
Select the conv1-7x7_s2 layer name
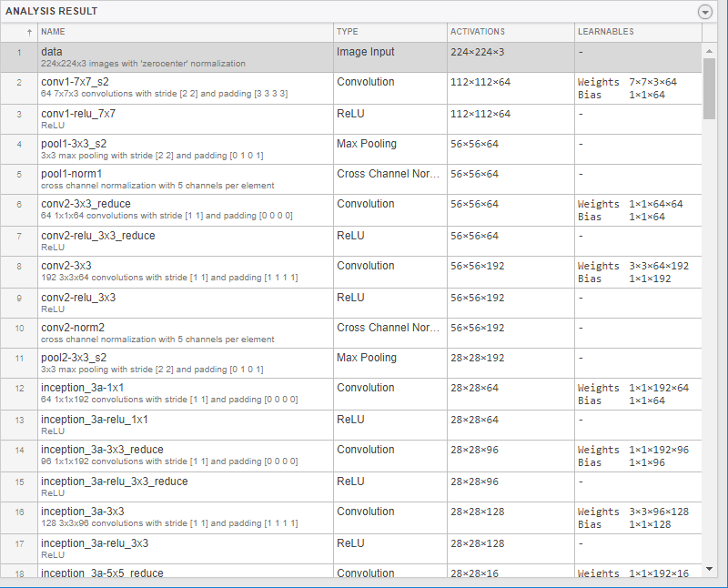tap(75, 82)
